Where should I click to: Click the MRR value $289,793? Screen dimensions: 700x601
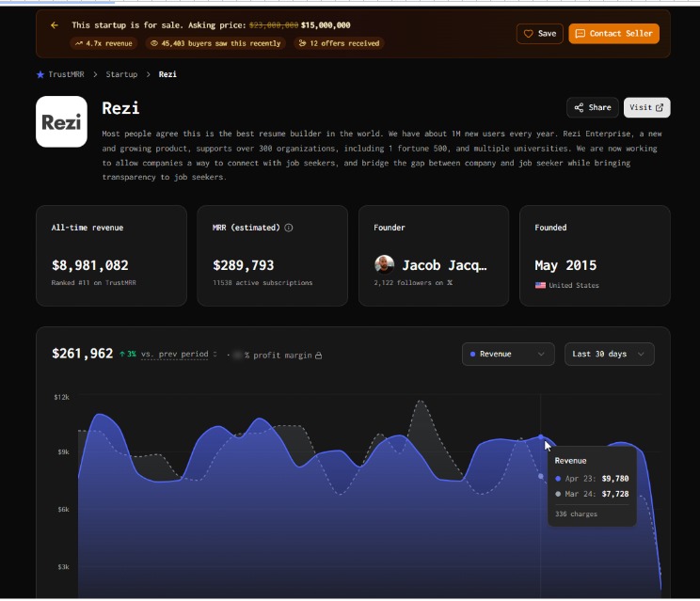[x=244, y=265]
